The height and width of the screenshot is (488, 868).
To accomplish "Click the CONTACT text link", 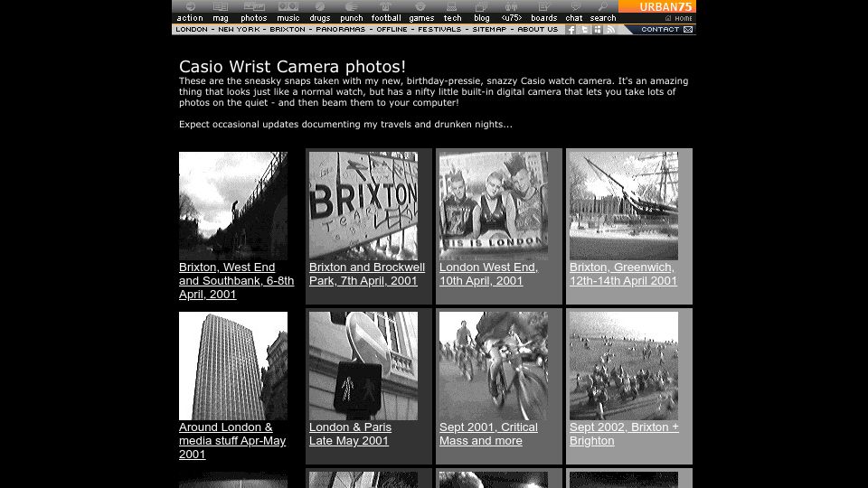I will click(660, 29).
